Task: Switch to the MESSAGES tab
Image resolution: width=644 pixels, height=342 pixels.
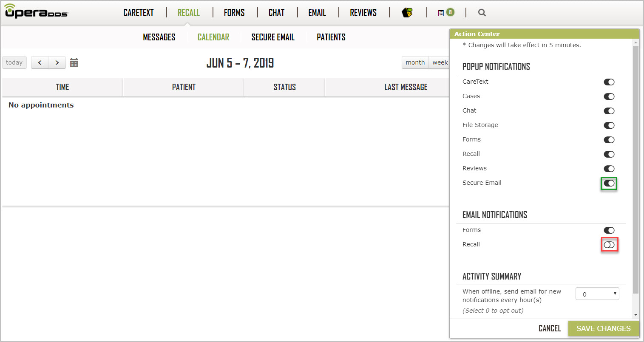Action: pyautogui.click(x=159, y=37)
